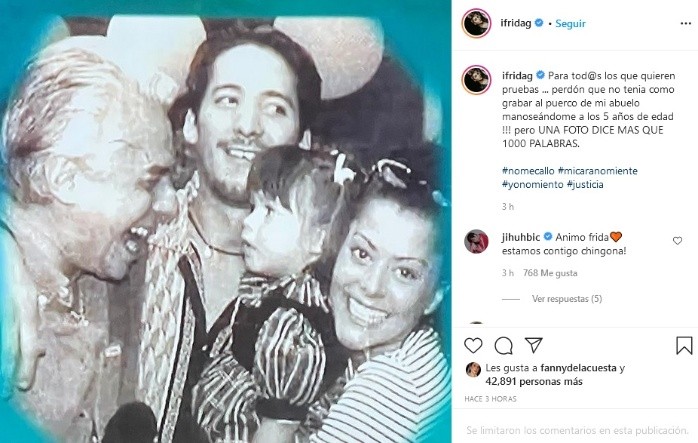Like the jihuhbic comment's small heart
The width and height of the screenshot is (698, 443).
[x=677, y=241]
